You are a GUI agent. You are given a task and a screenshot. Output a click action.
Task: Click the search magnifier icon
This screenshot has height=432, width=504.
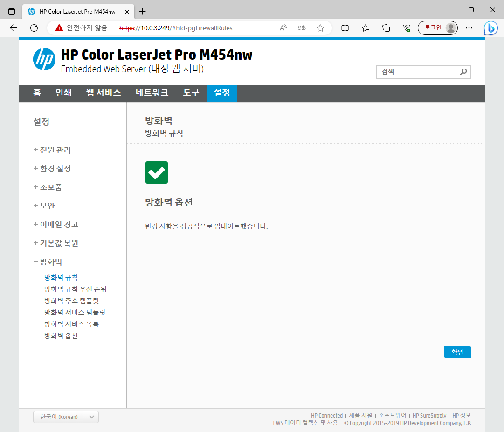(x=463, y=72)
